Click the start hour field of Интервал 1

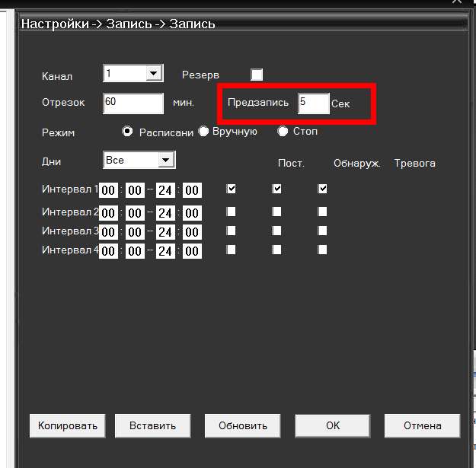pyautogui.click(x=108, y=191)
